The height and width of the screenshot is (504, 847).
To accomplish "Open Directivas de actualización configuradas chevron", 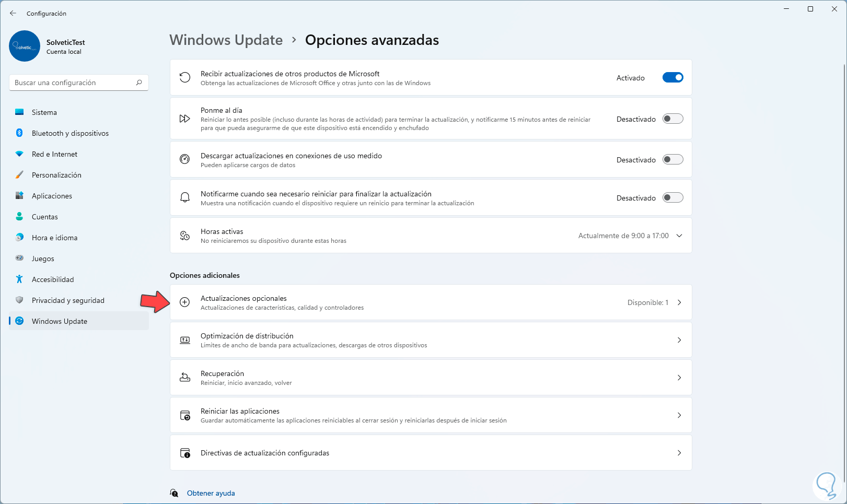I will [679, 453].
